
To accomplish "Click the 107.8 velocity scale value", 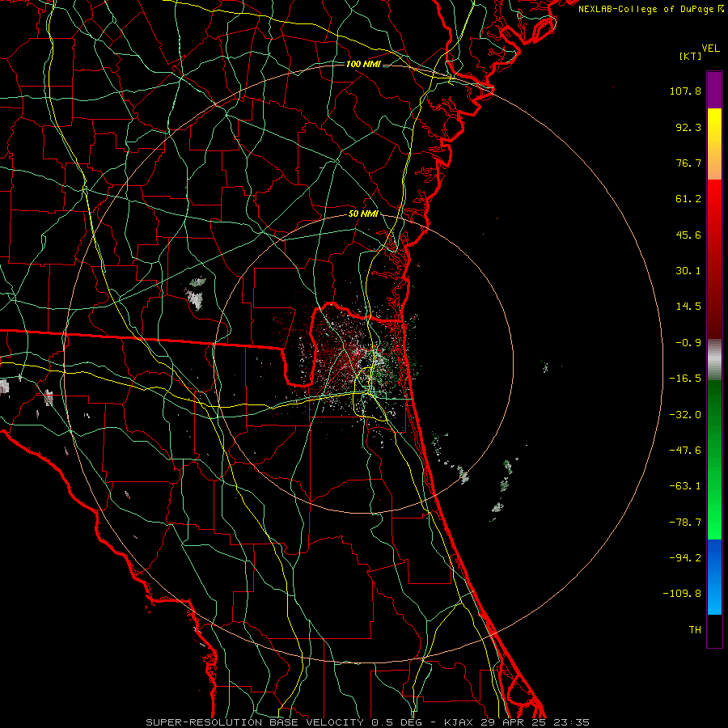I will [x=685, y=91].
